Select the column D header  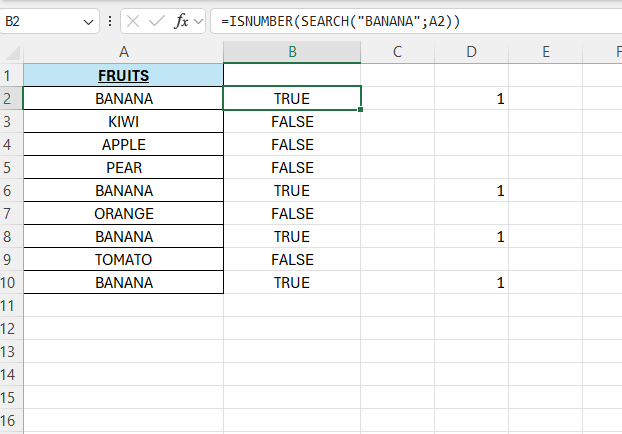point(470,51)
